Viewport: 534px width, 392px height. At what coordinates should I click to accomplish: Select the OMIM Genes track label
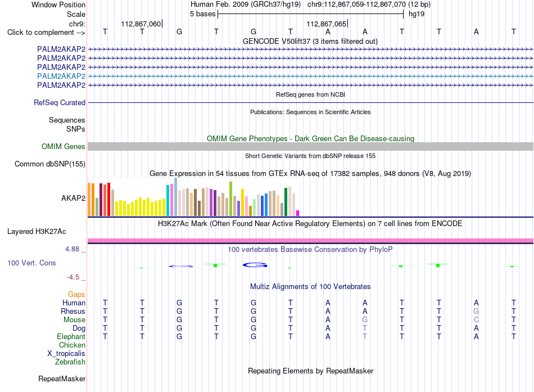(x=64, y=147)
